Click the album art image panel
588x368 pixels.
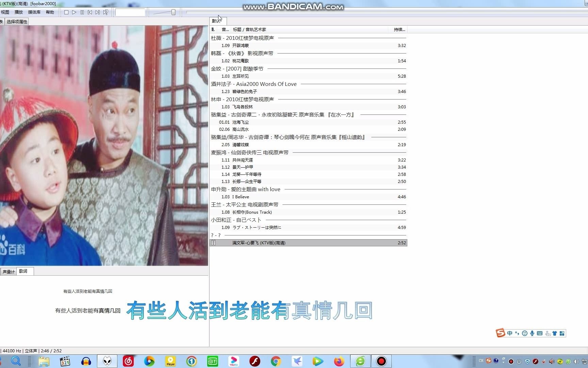pos(104,145)
